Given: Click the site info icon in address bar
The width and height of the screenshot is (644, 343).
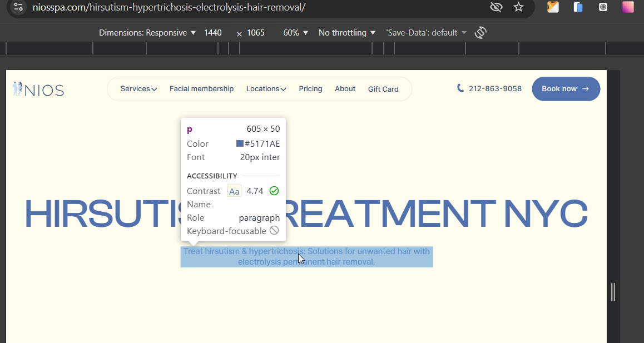Looking at the screenshot, I should pyautogui.click(x=18, y=7).
